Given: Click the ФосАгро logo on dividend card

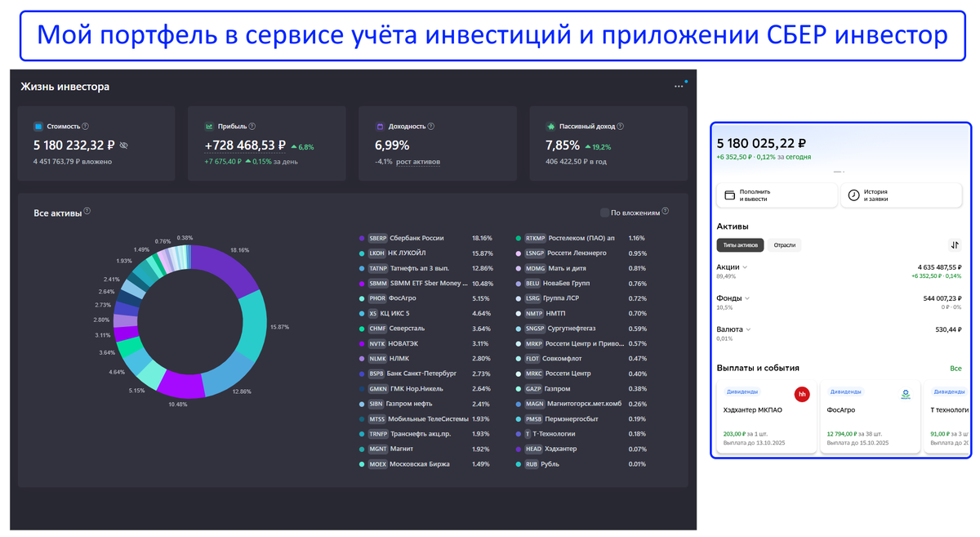Looking at the screenshot, I should tap(906, 394).
